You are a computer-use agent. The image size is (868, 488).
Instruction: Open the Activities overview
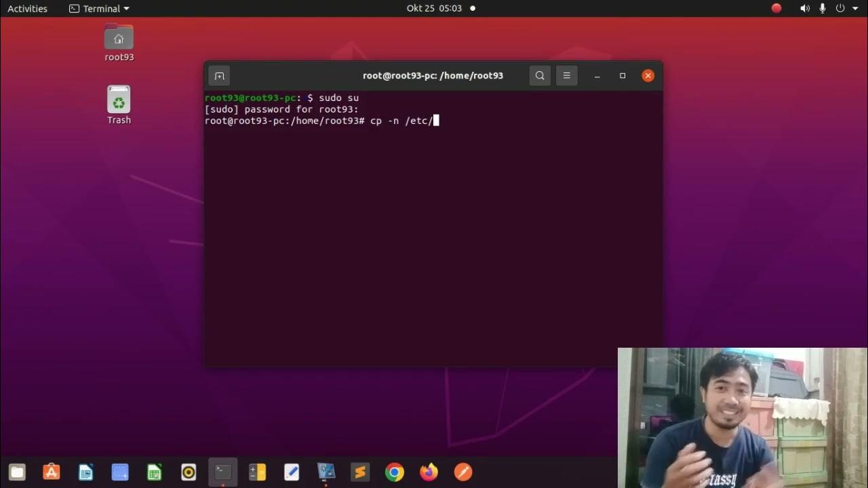pyautogui.click(x=27, y=8)
